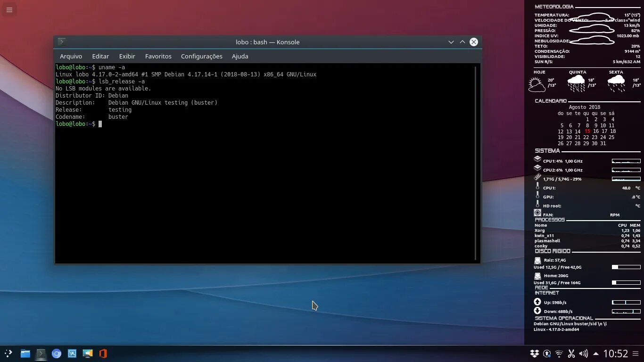Click the "Xorg" process row
644x362 pixels.
[587, 230]
